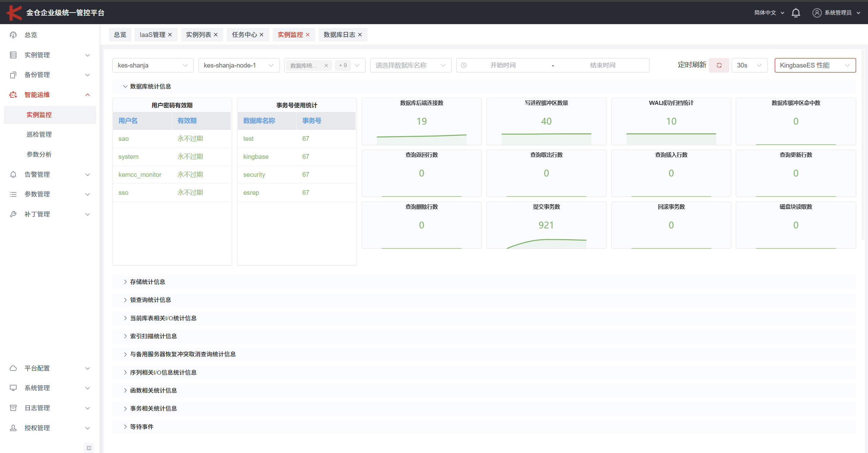Switch to the 任务中心 tab
The width and height of the screenshot is (868, 453).
click(x=244, y=35)
